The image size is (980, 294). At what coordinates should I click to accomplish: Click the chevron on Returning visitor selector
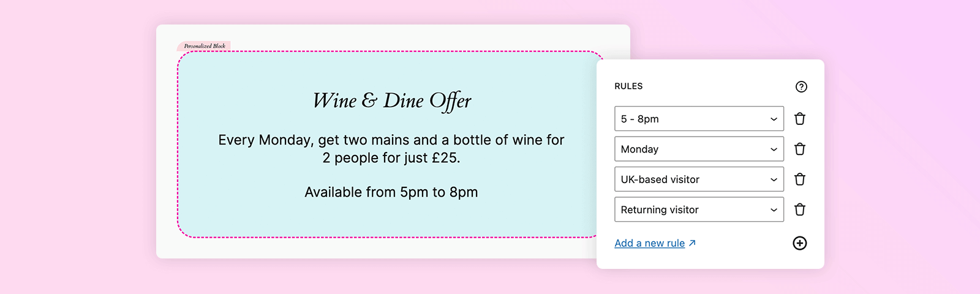(774, 210)
